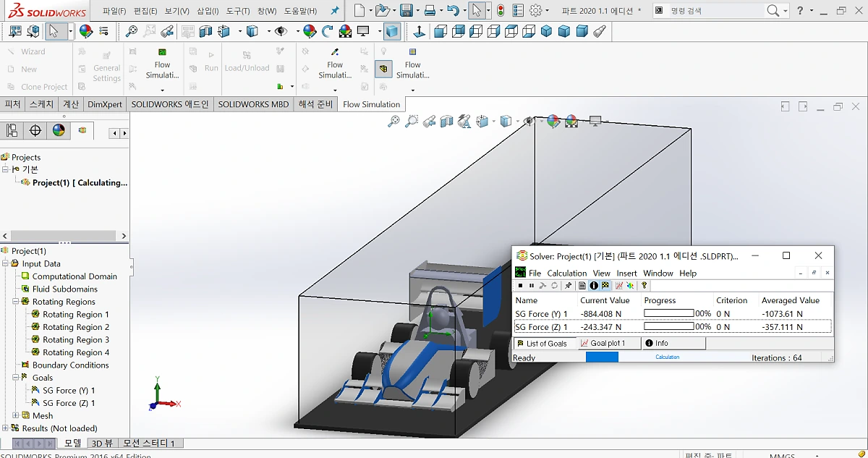The height and width of the screenshot is (458, 868).
Task: Switch to the Flow Simulation ribbon tab
Action: tap(371, 104)
